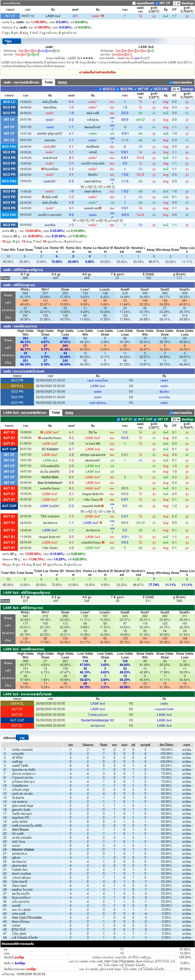Open the 0-4 score on 16/08/26

71,102
